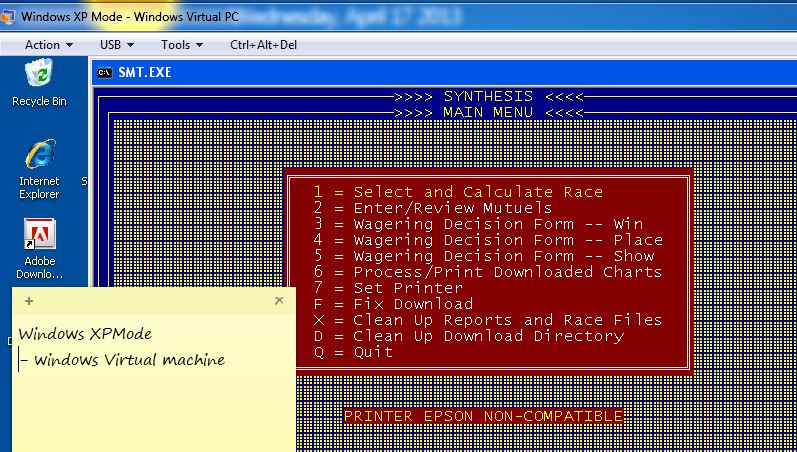797x452 pixels.
Task: Open the Adobe Download shortcut icon
Action: tap(40, 249)
